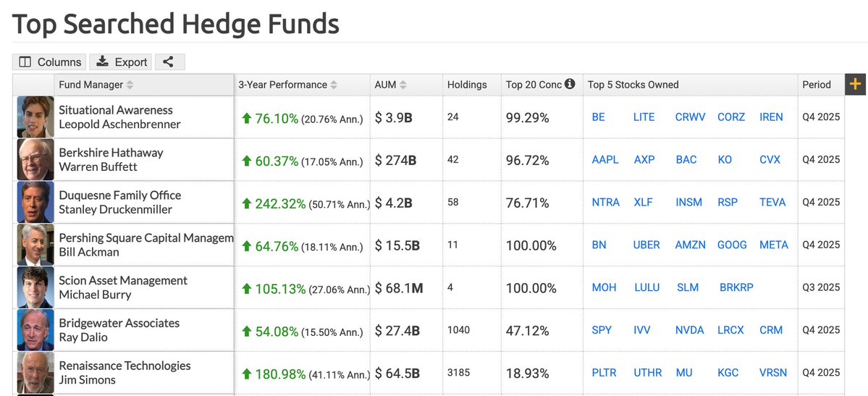Click the LRCX ticker link
Viewport: 868px width, 396px height.
click(730, 331)
